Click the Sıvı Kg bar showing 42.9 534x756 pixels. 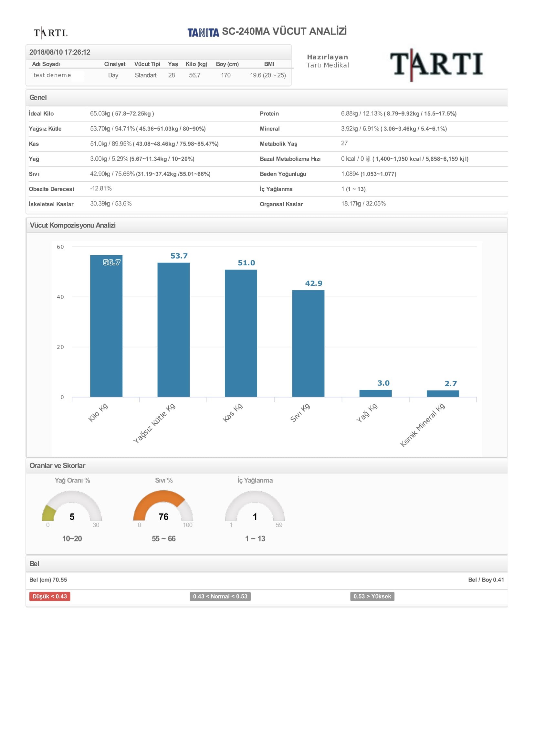pos(308,343)
